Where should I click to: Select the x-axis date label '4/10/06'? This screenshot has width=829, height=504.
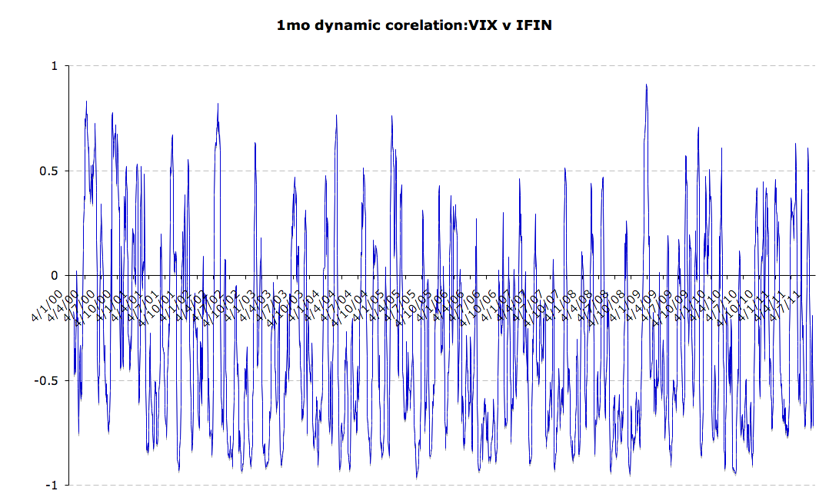(479, 307)
